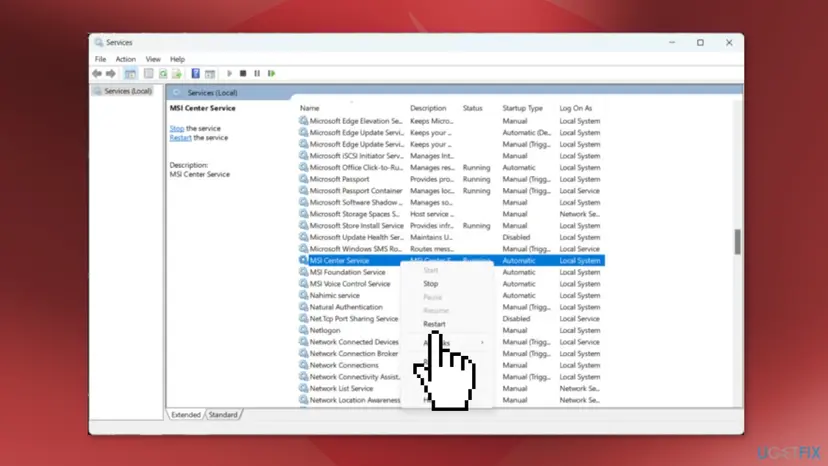Click the Restart Service toolbar icon
Viewport: 828px width, 466px height.
coord(271,73)
